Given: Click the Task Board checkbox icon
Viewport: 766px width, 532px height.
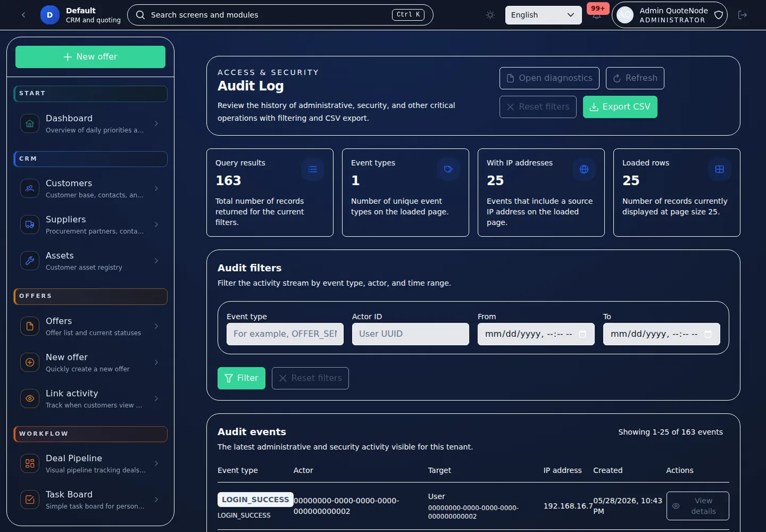Looking at the screenshot, I should (x=30, y=500).
